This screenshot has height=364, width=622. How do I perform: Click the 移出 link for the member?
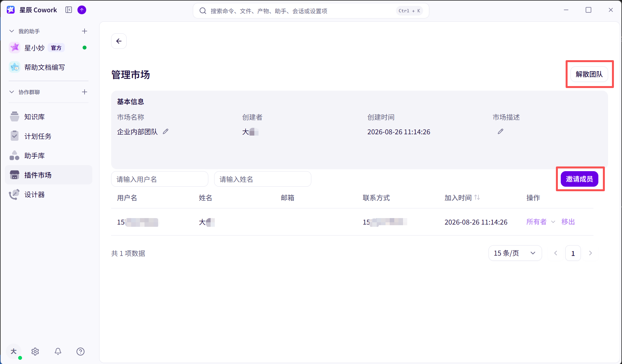(x=568, y=222)
